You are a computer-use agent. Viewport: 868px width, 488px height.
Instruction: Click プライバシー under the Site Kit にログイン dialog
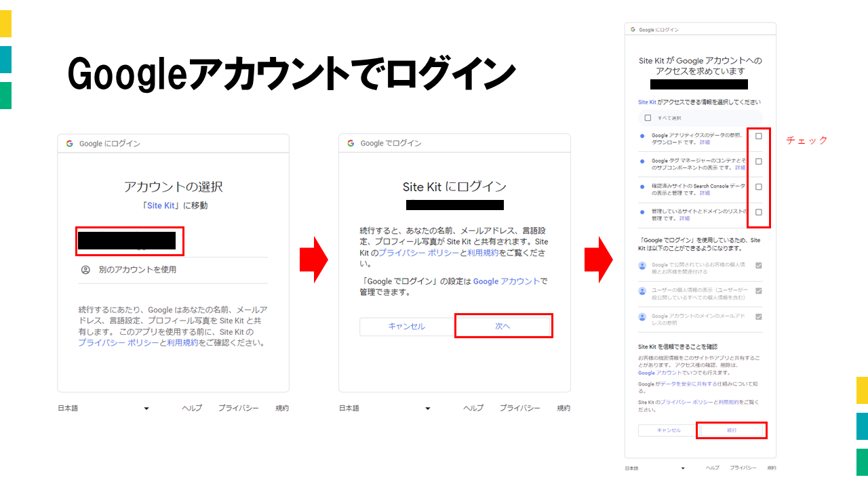[x=520, y=408]
